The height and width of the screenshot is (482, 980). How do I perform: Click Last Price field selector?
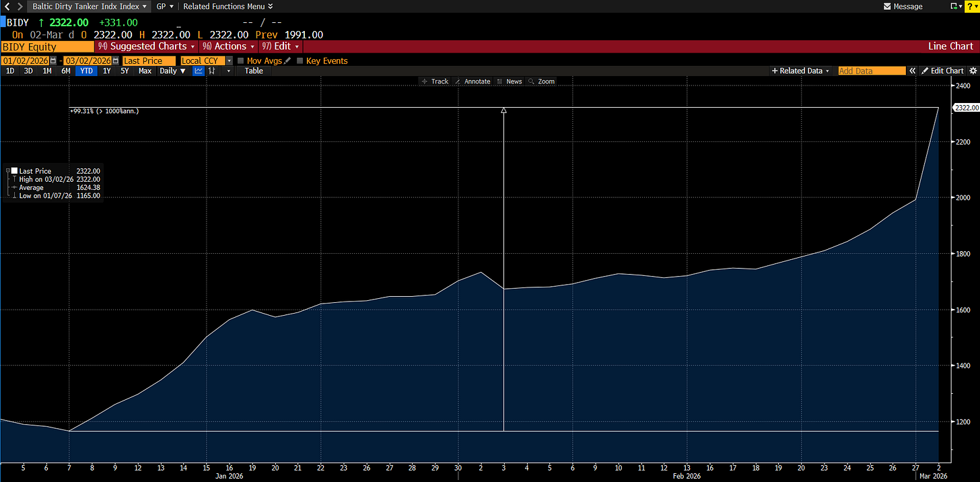[149, 61]
